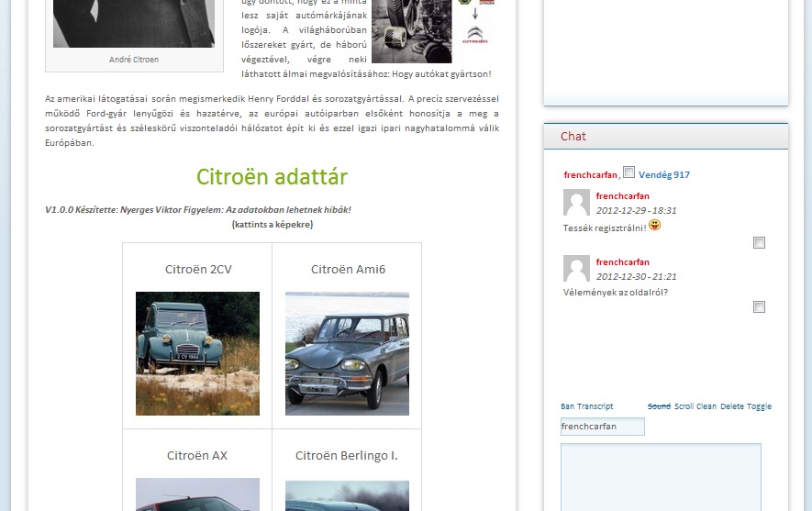The height and width of the screenshot is (511, 812).
Task: Click Delete in the chat controls
Action: pyautogui.click(x=732, y=406)
